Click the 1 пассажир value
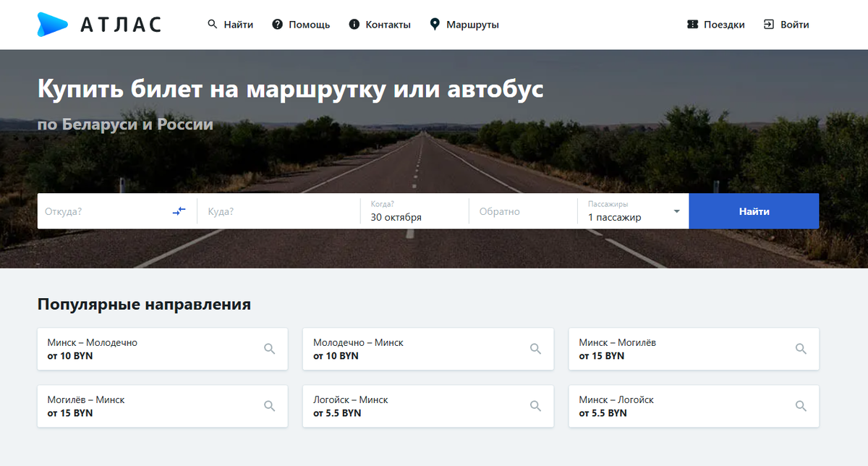 615,217
